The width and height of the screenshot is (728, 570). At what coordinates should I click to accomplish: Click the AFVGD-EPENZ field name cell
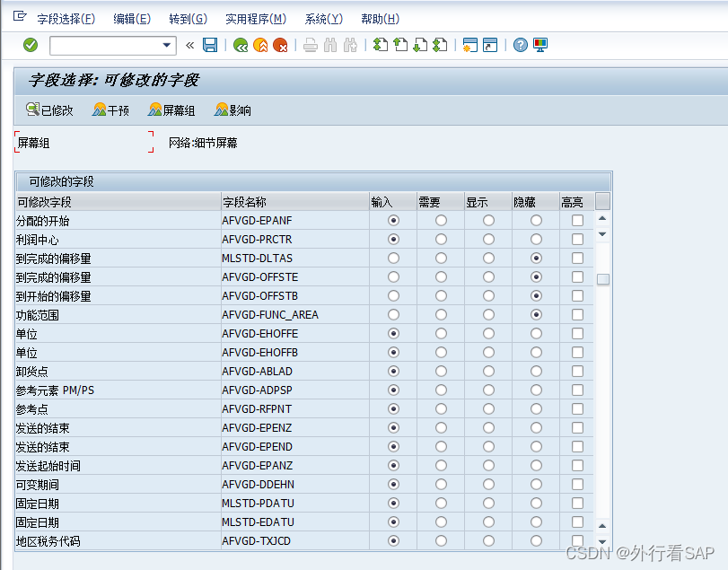[294, 428]
